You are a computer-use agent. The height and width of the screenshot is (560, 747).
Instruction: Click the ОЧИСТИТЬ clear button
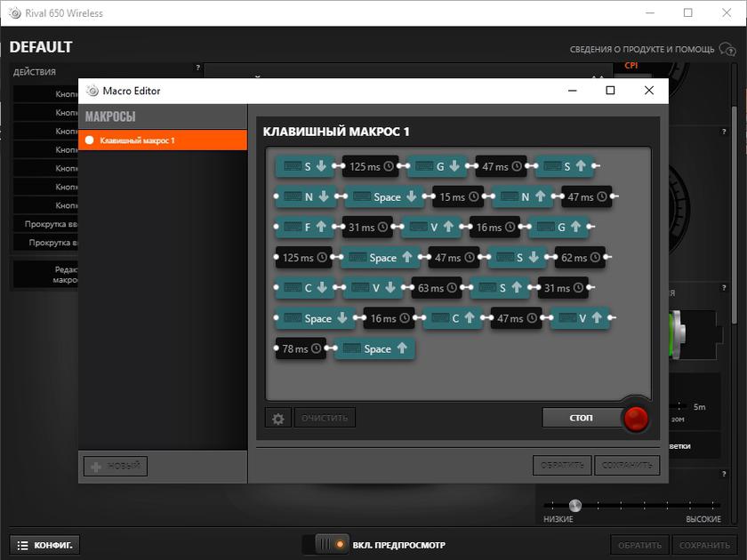[325, 418]
